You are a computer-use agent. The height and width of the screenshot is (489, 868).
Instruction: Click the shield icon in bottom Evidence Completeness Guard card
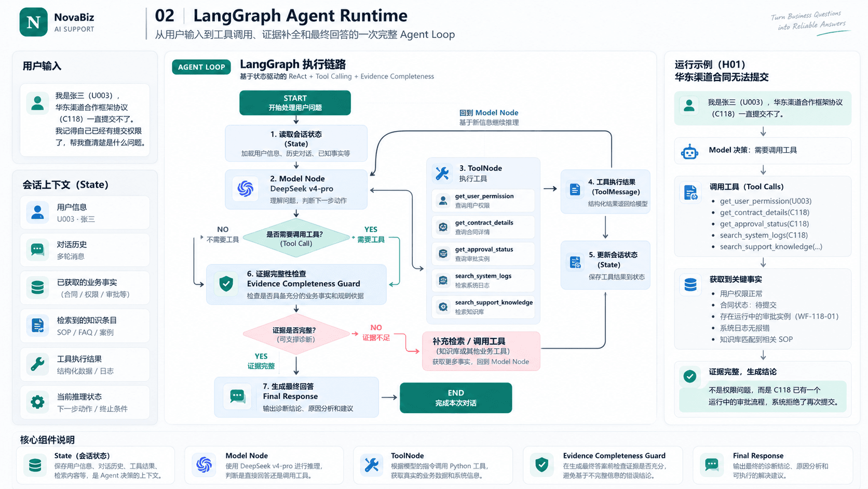pos(541,465)
